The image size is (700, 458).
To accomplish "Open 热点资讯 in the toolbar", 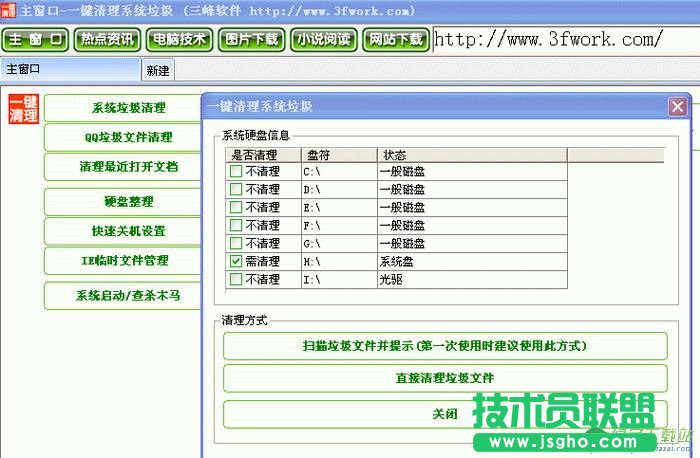I will 108,40.
